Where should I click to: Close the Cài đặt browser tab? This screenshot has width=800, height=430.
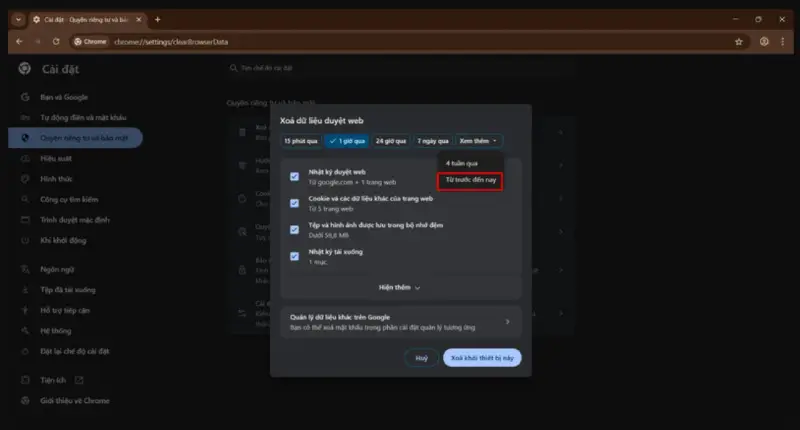[x=139, y=19]
